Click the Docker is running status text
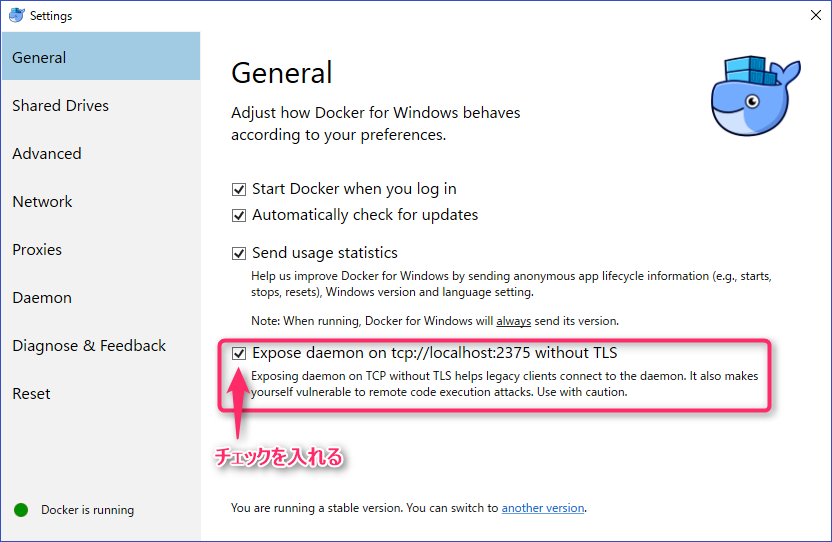This screenshot has height=542, width=832. tap(88, 510)
